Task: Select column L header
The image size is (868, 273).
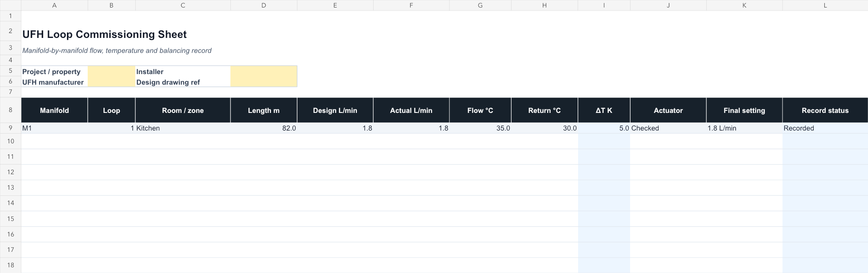Action: [x=825, y=5]
